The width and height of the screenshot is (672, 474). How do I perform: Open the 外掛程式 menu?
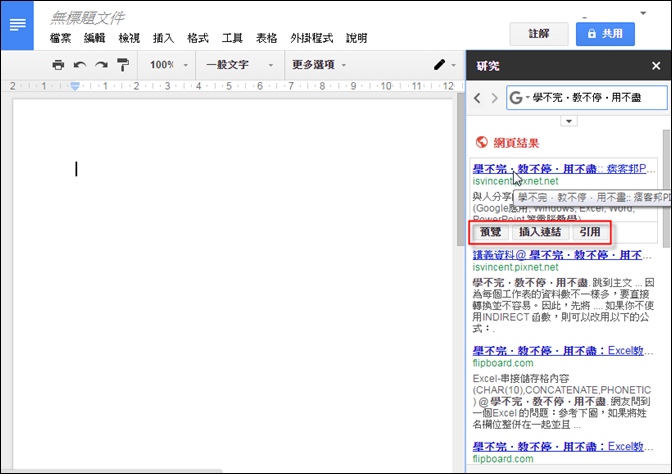coord(312,38)
